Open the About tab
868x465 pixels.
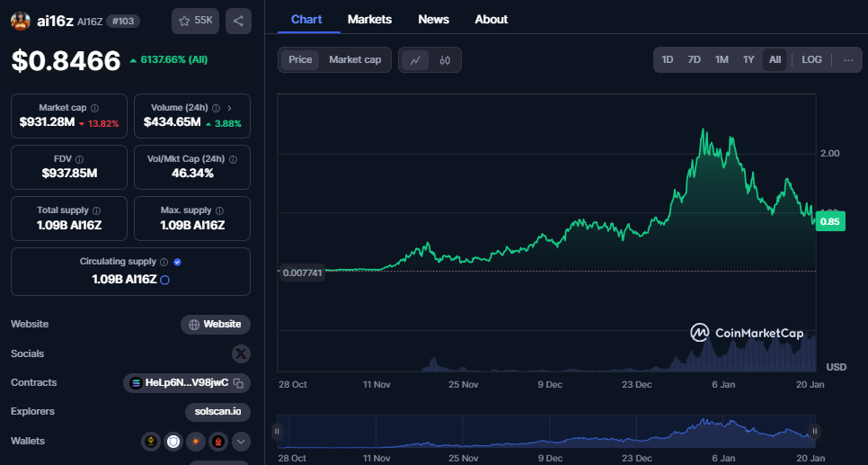491,20
